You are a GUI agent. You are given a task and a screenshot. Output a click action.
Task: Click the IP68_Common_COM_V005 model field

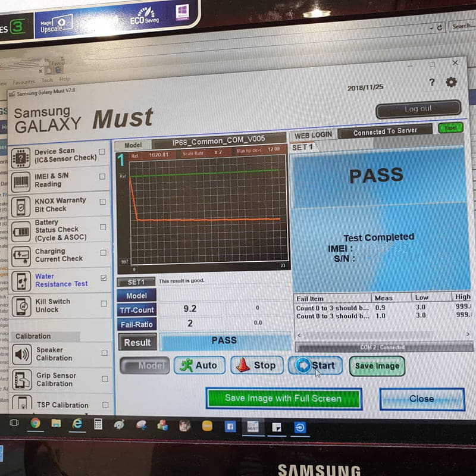pos(219,141)
